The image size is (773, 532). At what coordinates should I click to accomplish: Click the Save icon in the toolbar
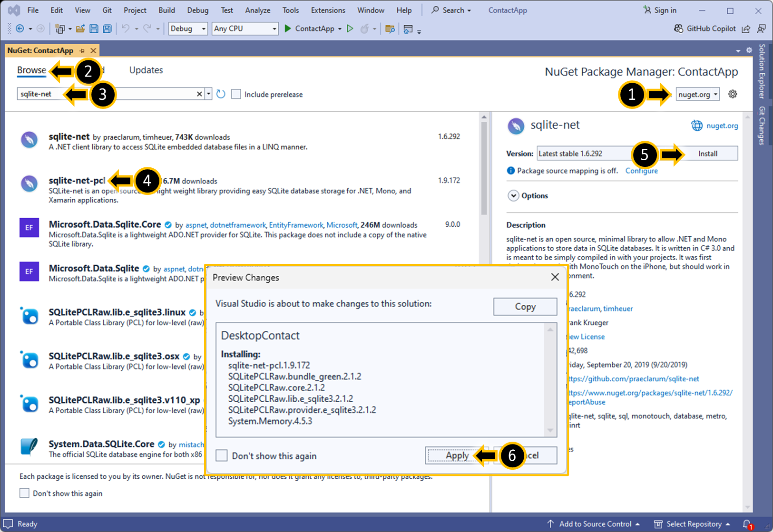[x=94, y=29]
